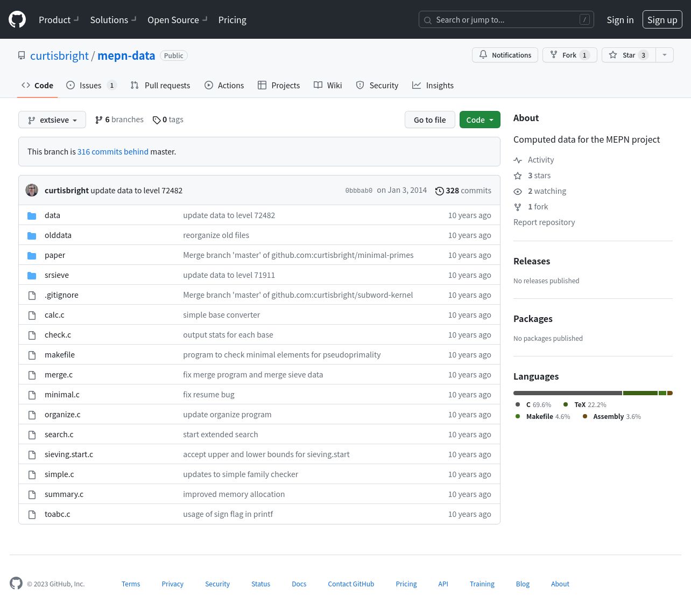Click the history clock icon beside 328 commits

tap(440, 191)
